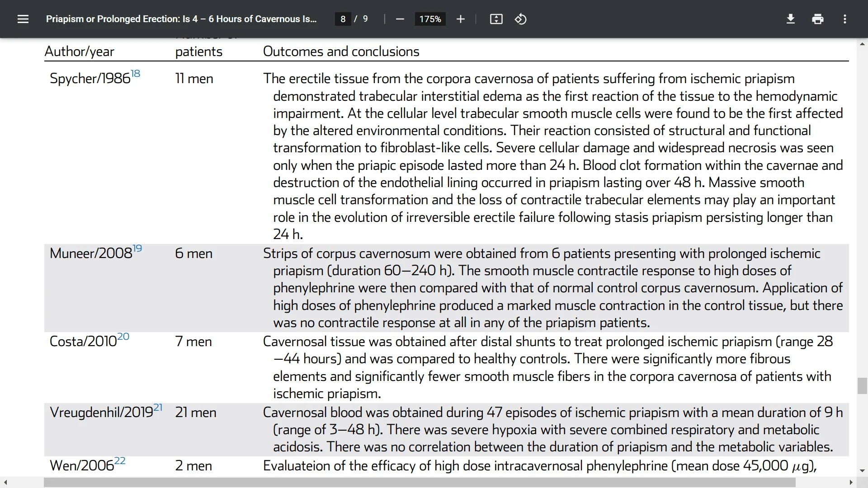
Task: Click the Fit to page icon
Action: point(496,19)
